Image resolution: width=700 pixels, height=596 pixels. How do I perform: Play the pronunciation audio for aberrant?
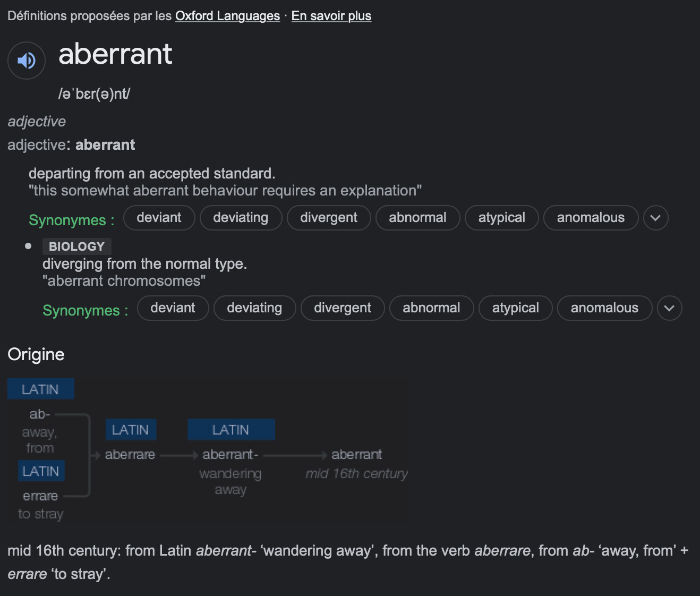tap(27, 61)
